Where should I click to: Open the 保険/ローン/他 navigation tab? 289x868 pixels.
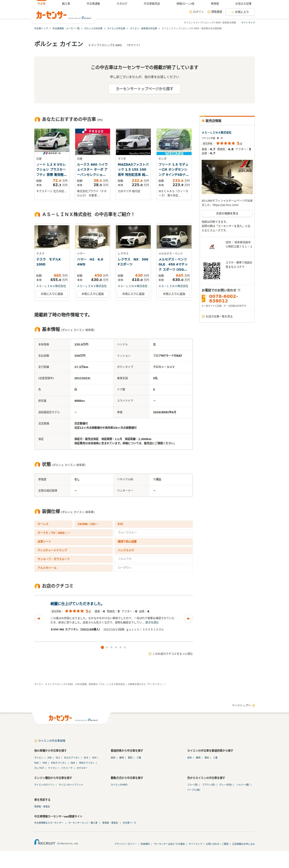pyautogui.click(x=185, y=4)
